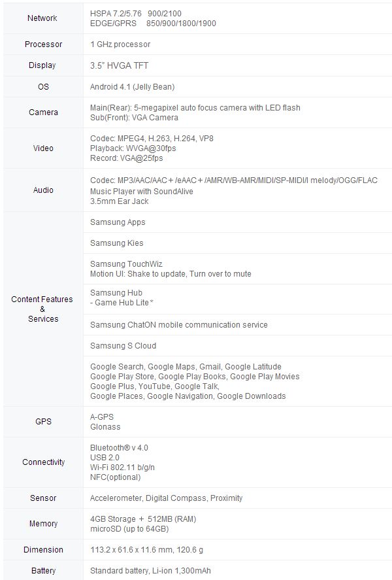Image resolution: width=392 pixels, height=580 pixels.
Task: Select the Display row header
Action: click(x=42, y=65)
